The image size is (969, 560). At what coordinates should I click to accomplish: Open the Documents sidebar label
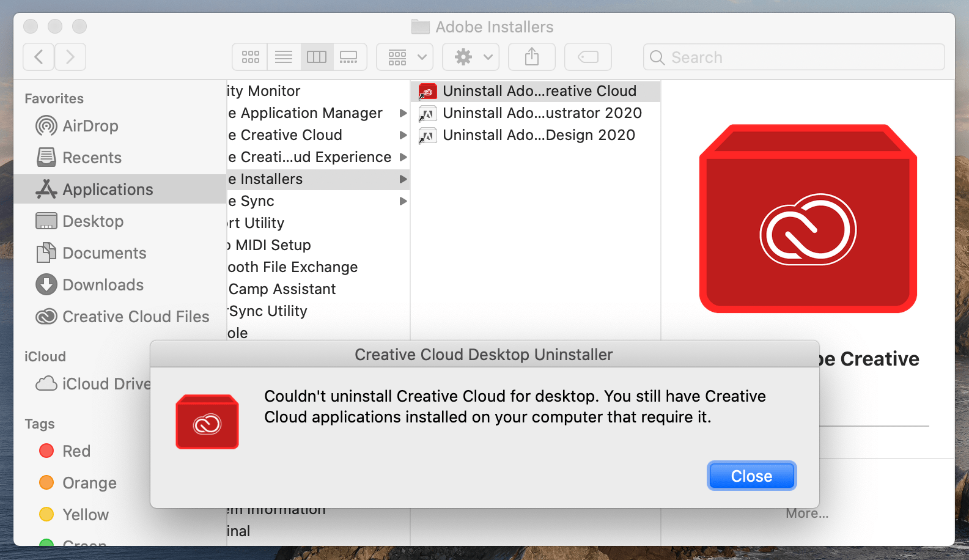point(105,253)
